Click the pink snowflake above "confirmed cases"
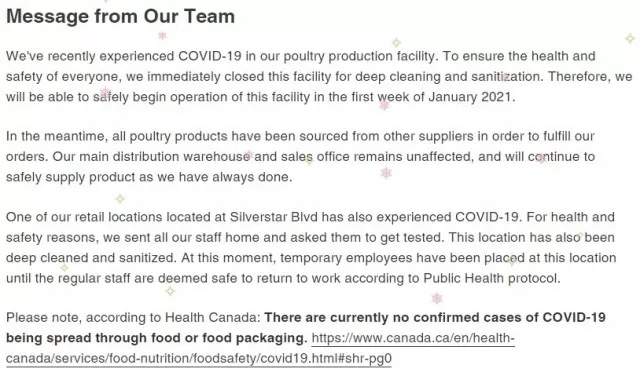 pyautogui.click(x=437, y=298)
